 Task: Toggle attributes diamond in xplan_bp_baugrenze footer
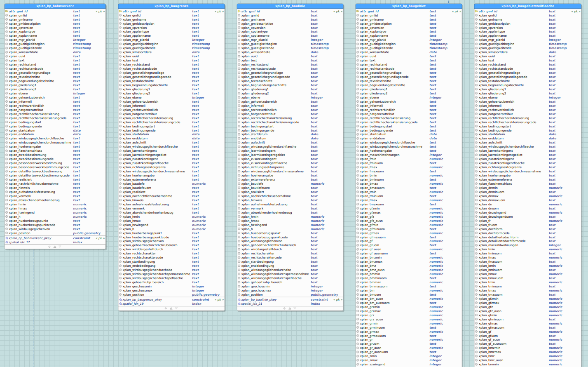[x=166, y=308]
